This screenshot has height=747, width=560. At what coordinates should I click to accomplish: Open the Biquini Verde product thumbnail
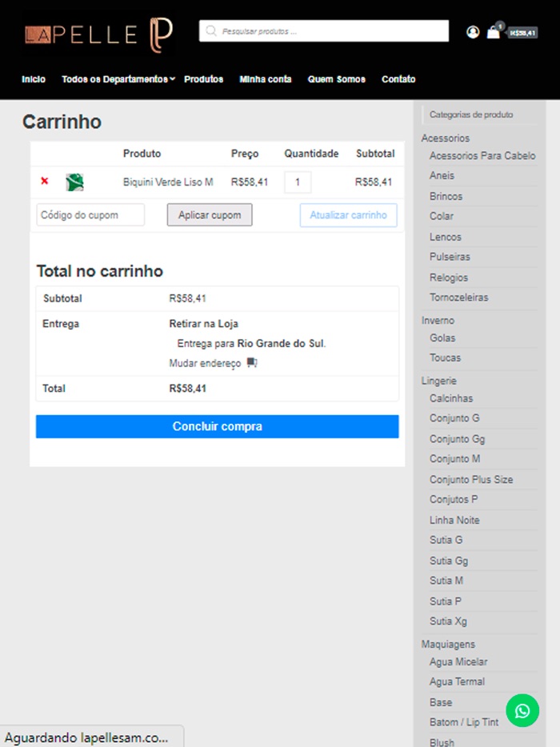[x=74, y=182]
